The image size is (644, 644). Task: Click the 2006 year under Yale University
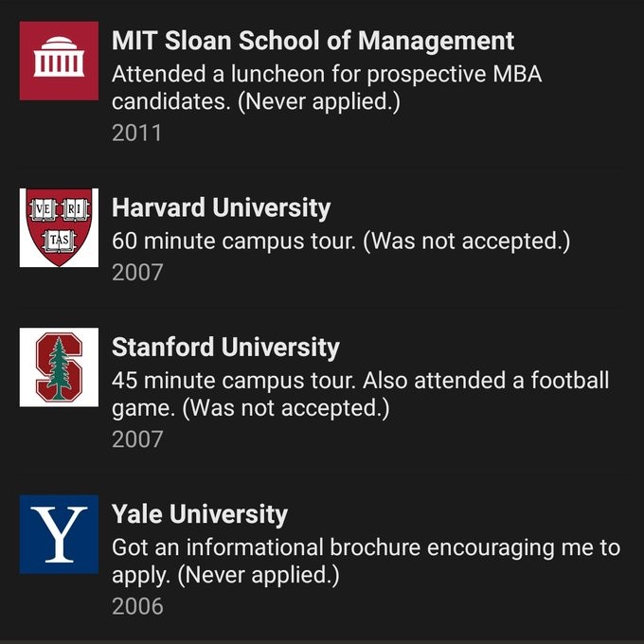(137, 606)
